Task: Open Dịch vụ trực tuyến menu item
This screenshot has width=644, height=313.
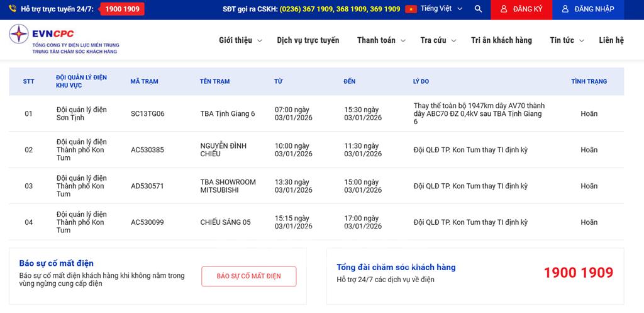Action: pyautogui.click(x=308, y=40)
